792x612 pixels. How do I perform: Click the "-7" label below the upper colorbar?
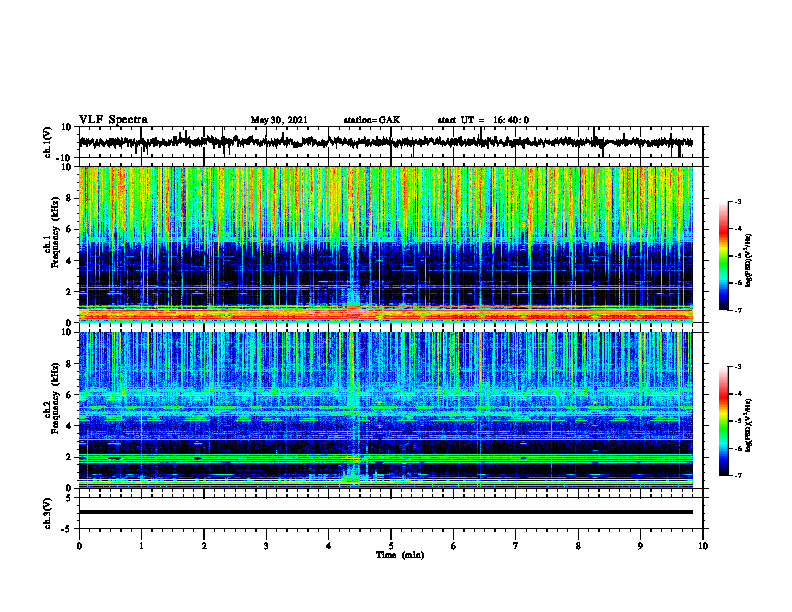click(x=738, y=310)
